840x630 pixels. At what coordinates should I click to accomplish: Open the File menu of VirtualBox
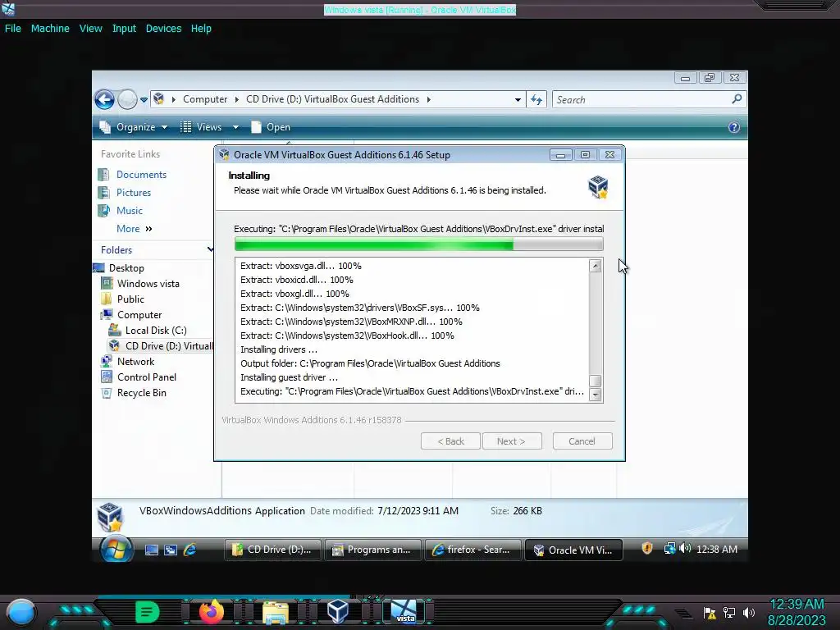tap(13, 29)
